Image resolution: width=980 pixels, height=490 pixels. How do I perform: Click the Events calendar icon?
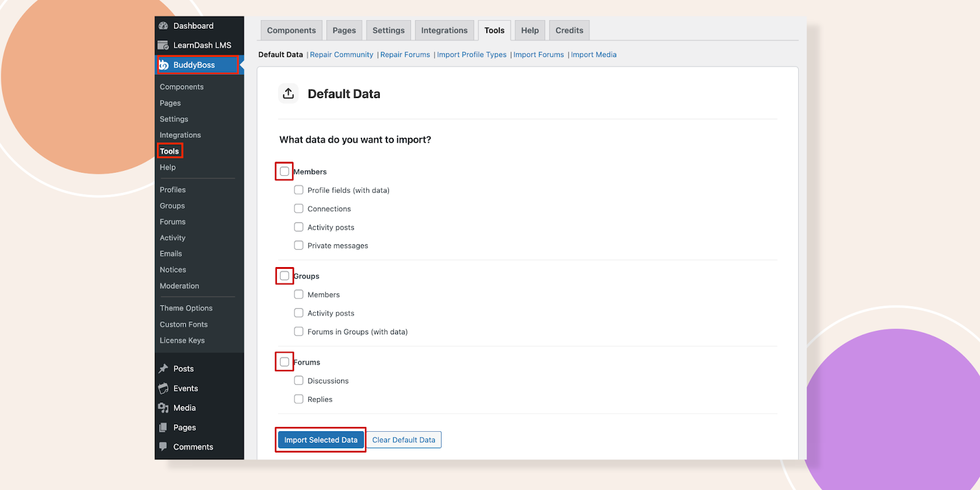coord(164,388)
